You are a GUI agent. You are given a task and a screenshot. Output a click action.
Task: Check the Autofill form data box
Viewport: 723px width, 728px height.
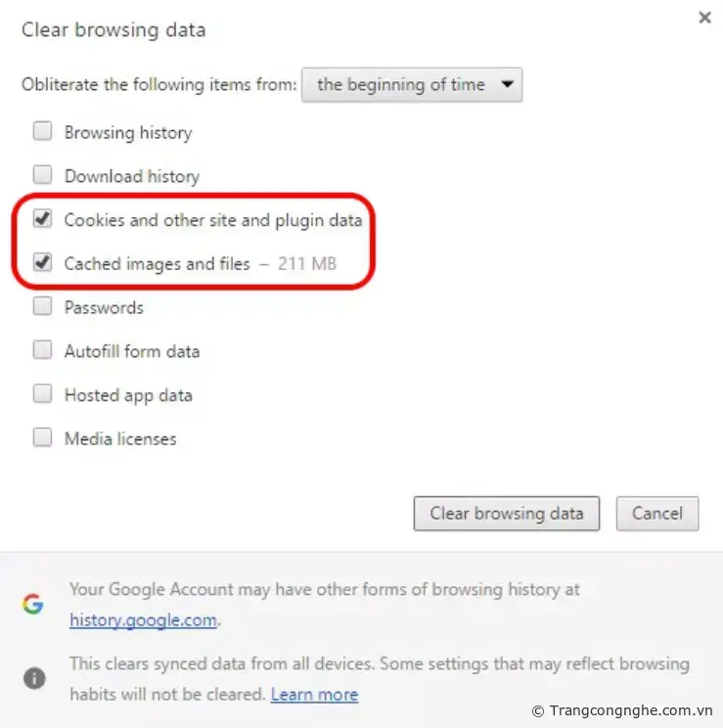pyautogui.click(x=42, y=350)
